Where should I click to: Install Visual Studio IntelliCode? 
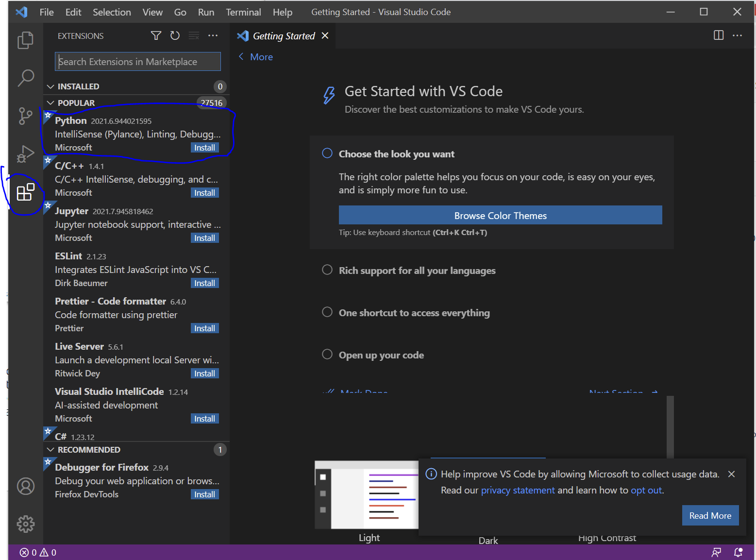205,419
